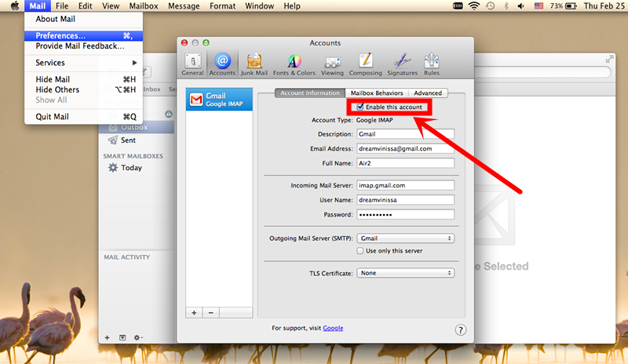Toggle Enable this account checkbox

tap(360, 107)
